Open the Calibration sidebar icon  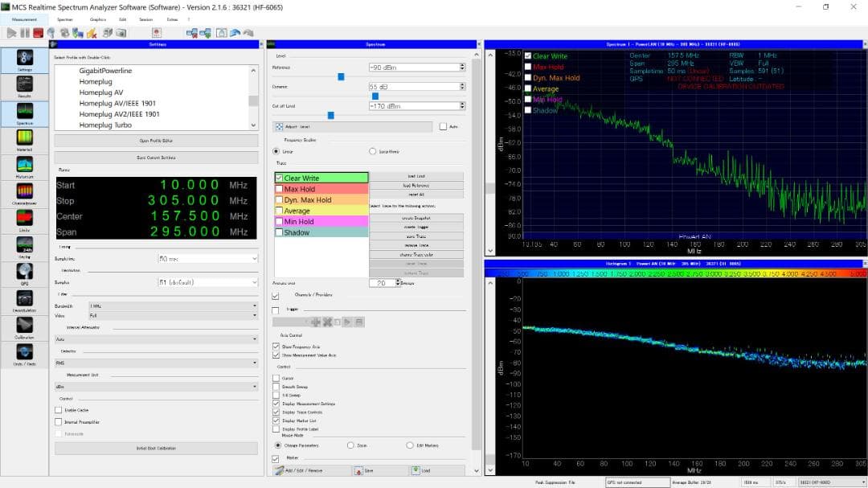24,326
